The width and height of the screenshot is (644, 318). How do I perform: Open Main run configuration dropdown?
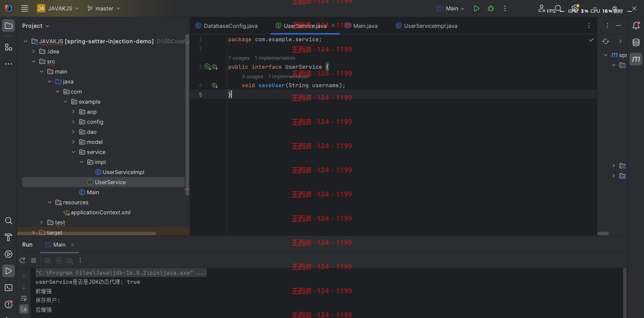pos(451,8)
